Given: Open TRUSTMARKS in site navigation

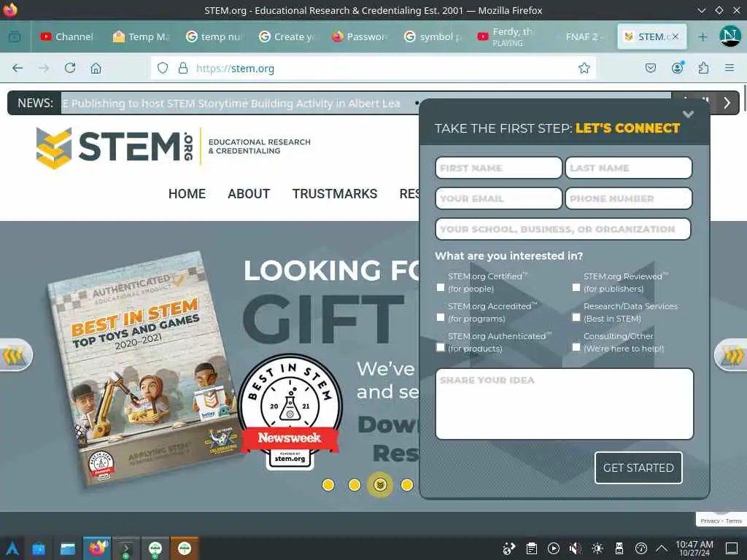Looking at the screenshot, I should 334,194.
